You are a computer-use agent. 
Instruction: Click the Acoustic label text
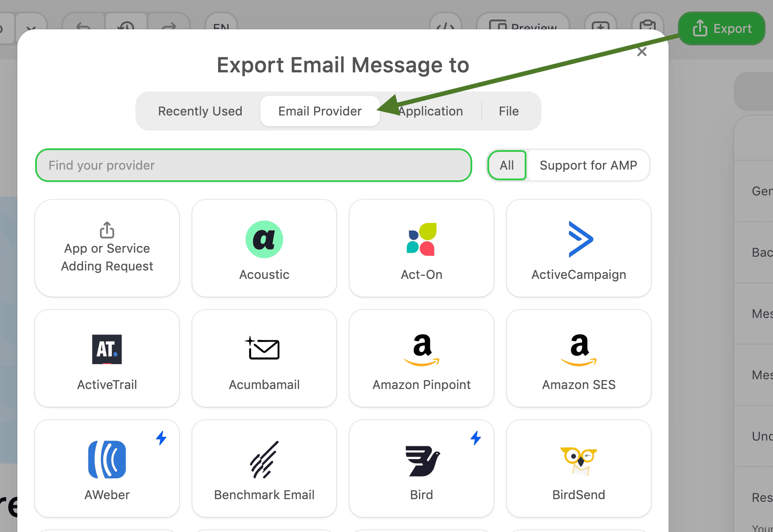pyautogui.click(x=264, y=274)
